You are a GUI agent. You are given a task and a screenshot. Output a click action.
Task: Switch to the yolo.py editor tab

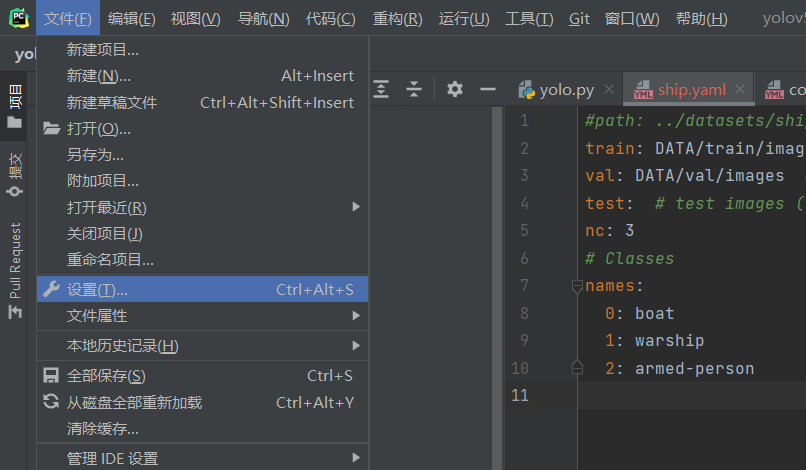click(566, 90)
